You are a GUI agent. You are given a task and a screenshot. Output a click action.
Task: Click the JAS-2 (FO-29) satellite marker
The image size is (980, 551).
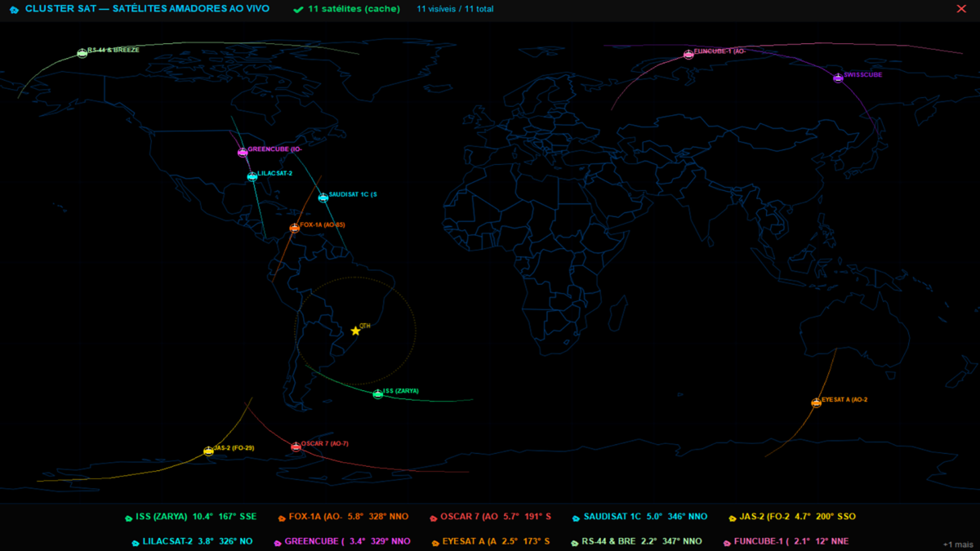(208, 451)
